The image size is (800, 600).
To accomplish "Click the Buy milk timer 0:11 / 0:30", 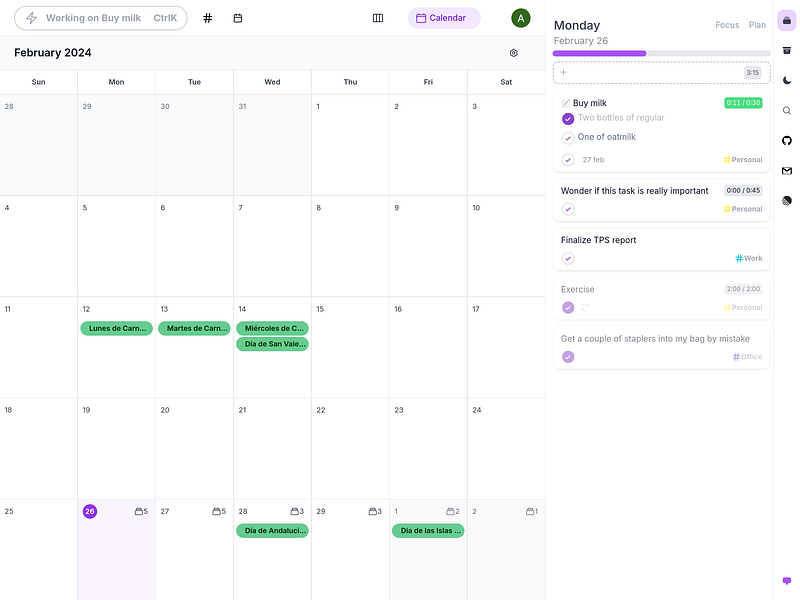I will pos(743,103).
